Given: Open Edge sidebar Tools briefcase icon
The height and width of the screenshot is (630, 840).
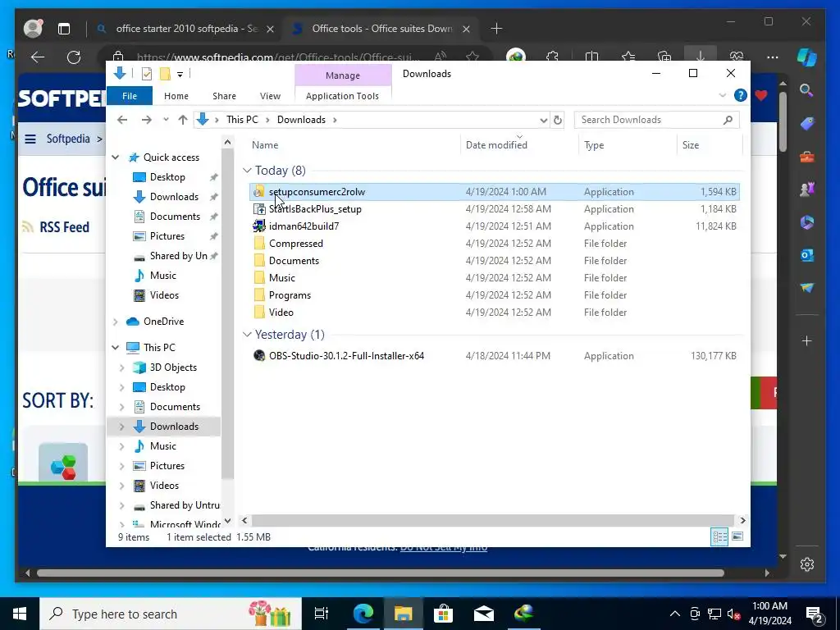Looking at the screenshot, I should [807, 157].
